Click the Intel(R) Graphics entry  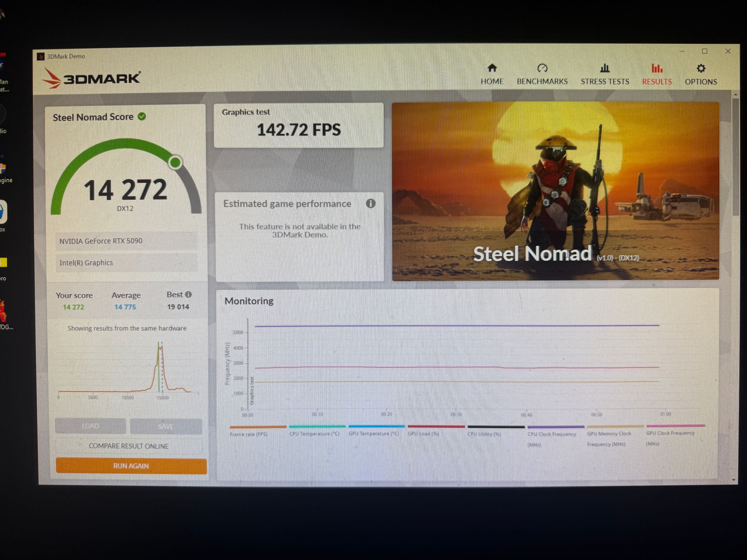[x=126, y=262]
